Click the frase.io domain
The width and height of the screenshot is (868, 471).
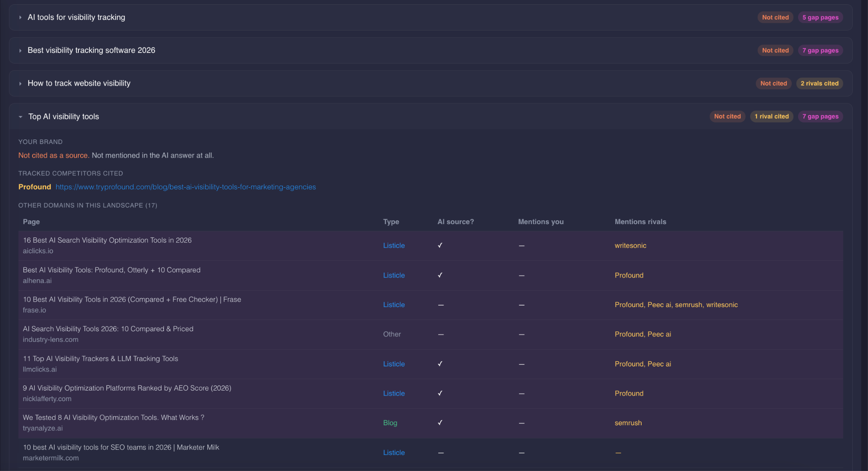pos(34,310)
